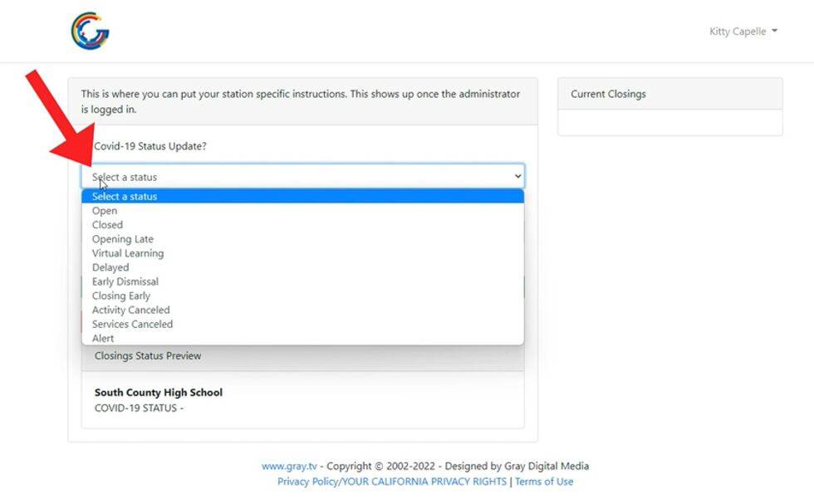Select Early Dismissal option
Viewport: 814px width, 504px height.
tap(125, 281)
